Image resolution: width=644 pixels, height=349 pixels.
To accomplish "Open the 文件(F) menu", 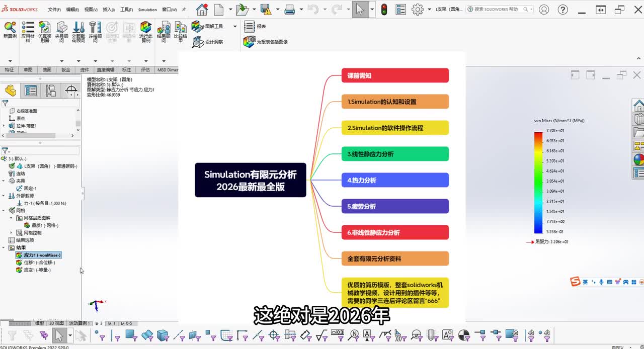I will (54, 10).
